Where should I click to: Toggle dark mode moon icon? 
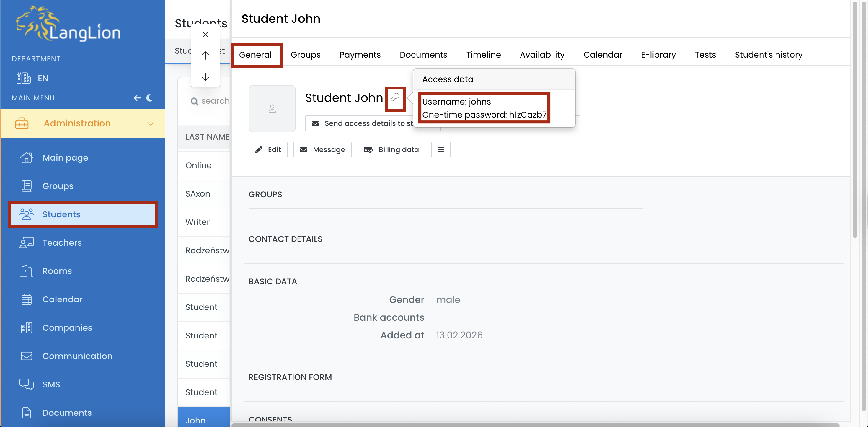[150, 98]
